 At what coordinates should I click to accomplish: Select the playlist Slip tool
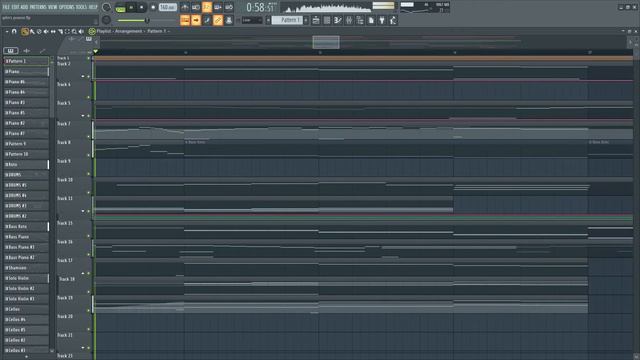tap(53, 31)
